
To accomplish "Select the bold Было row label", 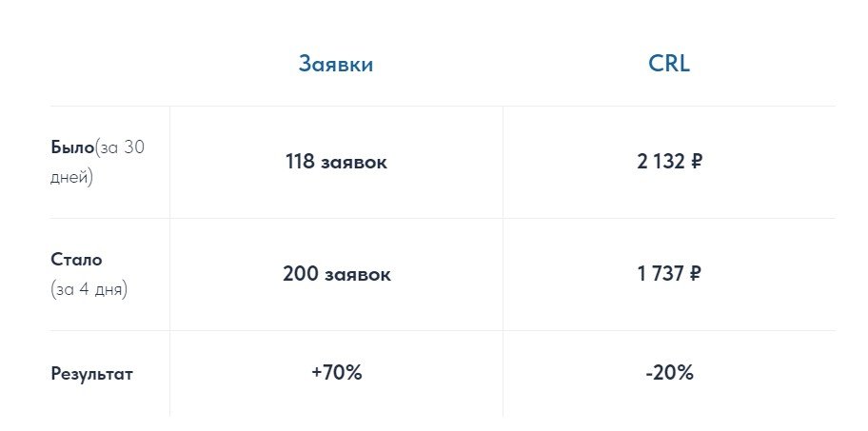I will (72, 147).
